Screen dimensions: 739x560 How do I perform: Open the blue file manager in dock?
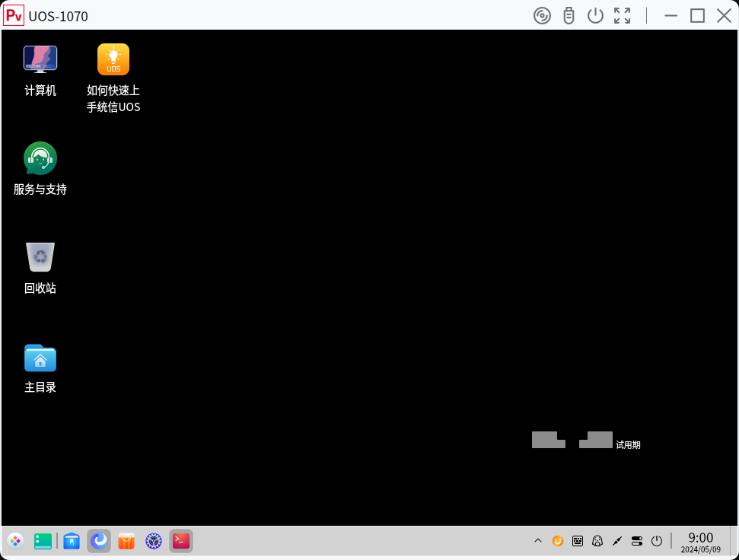(72, 541)
